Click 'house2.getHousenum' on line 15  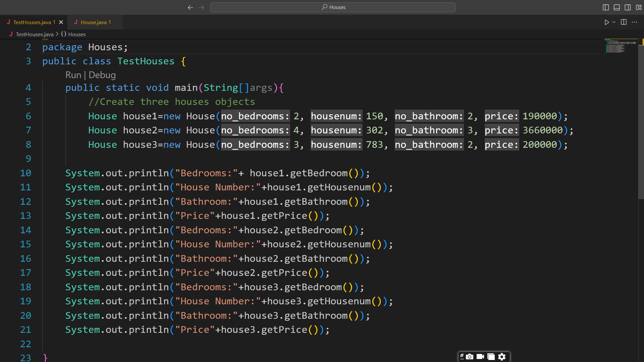319,244
